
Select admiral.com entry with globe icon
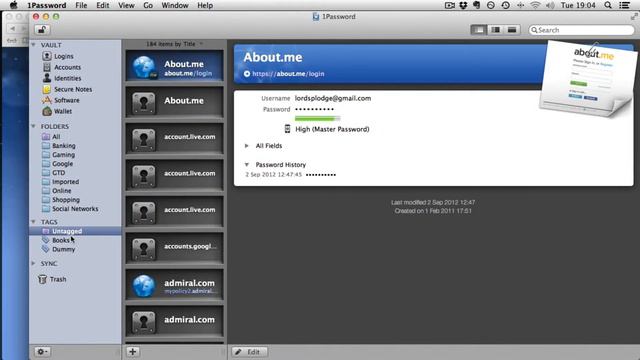pos(174,285)
